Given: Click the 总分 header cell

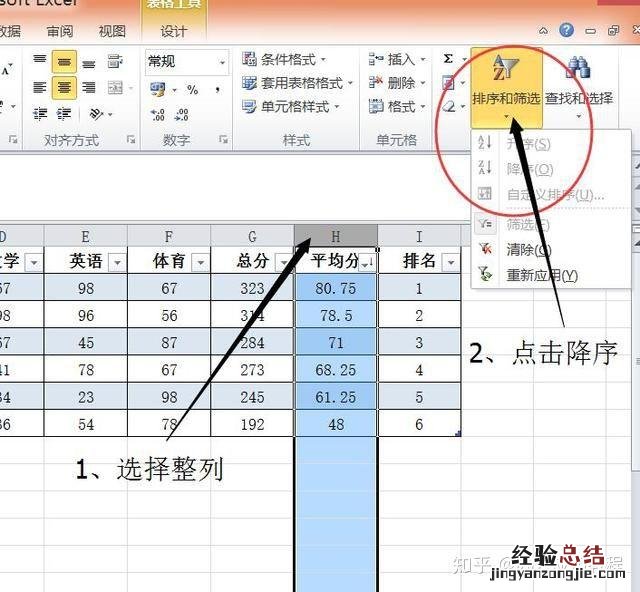Looking at the screenshot, I should pos(252,260).
